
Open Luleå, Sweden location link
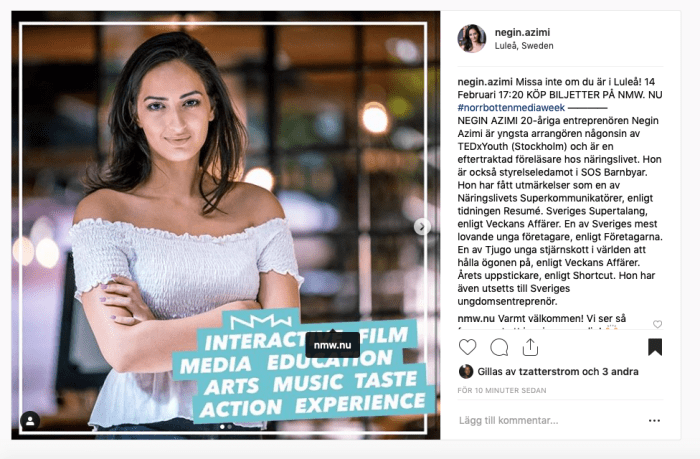[x=524, y=46]
